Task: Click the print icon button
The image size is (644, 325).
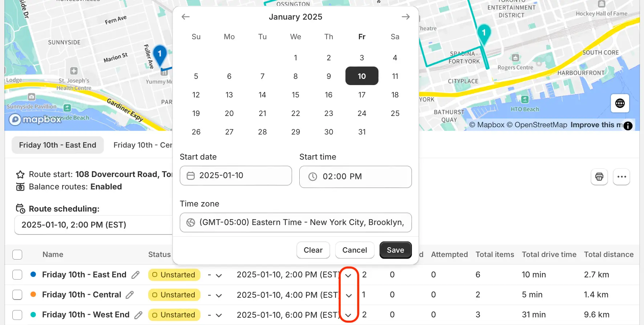Action: point(599,177)
